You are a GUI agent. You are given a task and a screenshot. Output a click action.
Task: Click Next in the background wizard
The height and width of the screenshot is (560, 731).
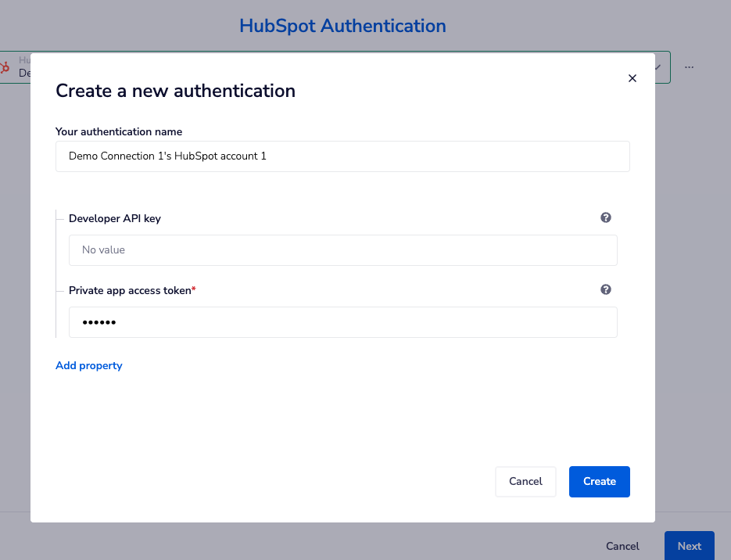pos(689,546)
